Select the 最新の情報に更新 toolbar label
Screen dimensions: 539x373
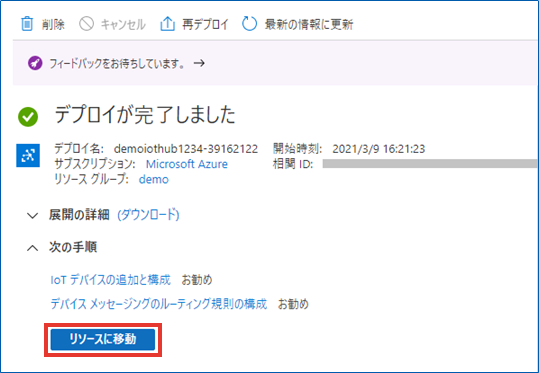(309, 24)
